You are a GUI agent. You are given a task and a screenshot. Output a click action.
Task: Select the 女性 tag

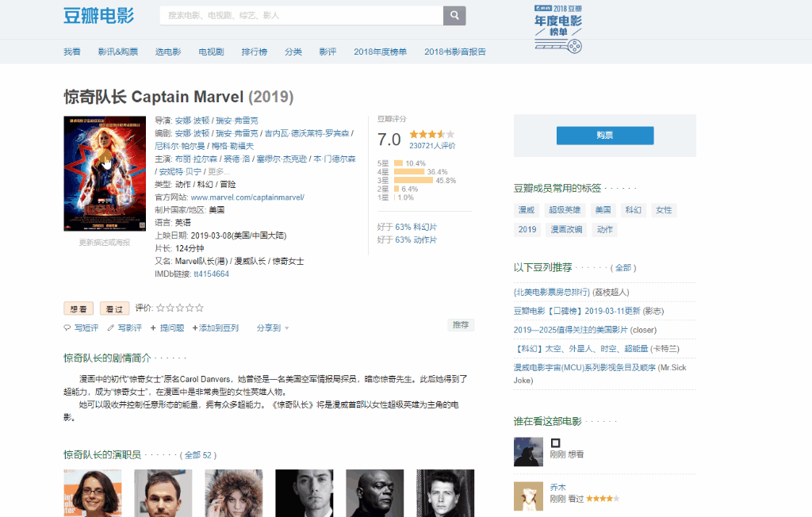664,210
